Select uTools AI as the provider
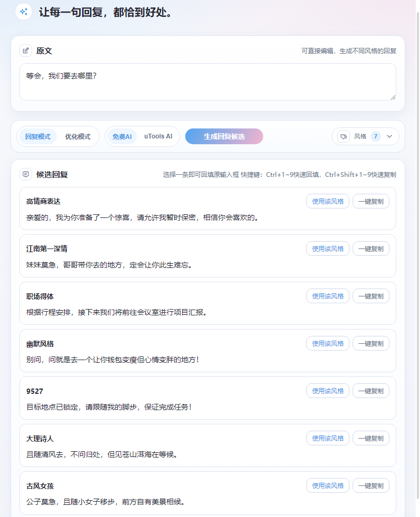The width and height of the screenshot is (420, 517). 158,136
